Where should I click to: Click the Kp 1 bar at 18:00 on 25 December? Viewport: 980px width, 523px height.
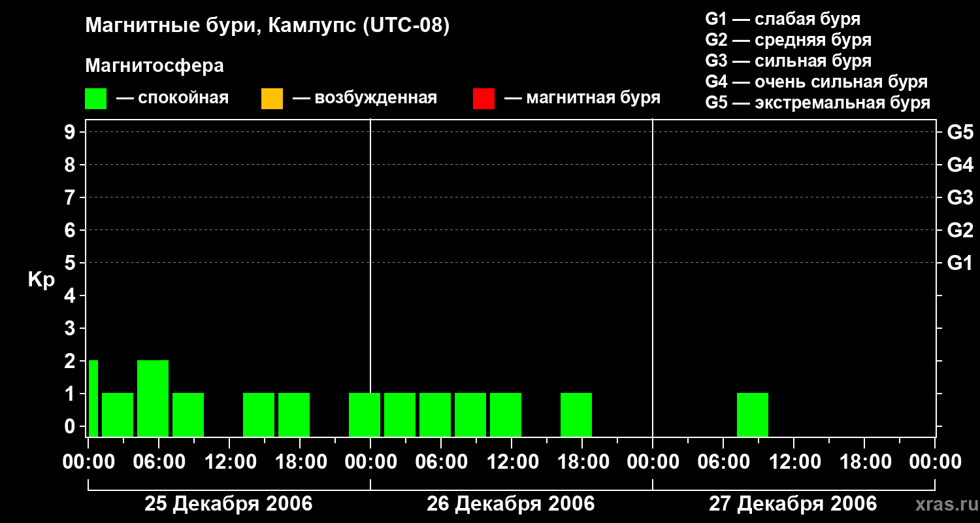click(x=294, y=414)
